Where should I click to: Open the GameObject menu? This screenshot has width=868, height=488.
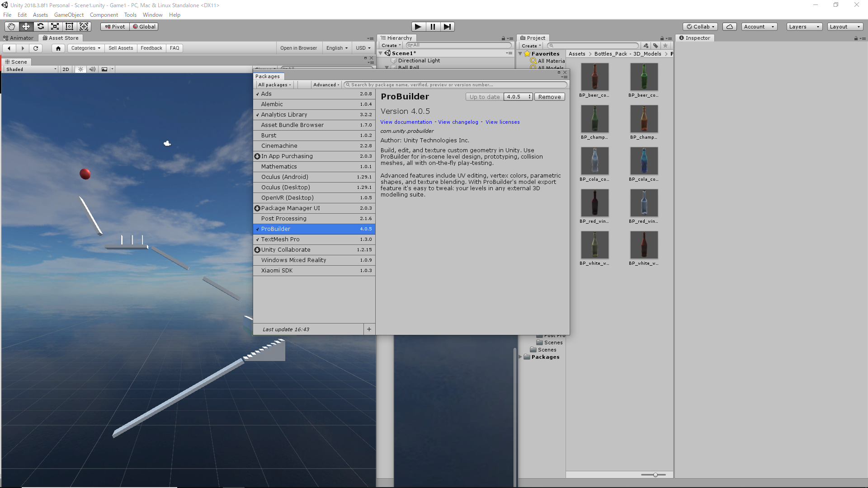[69, 15]
